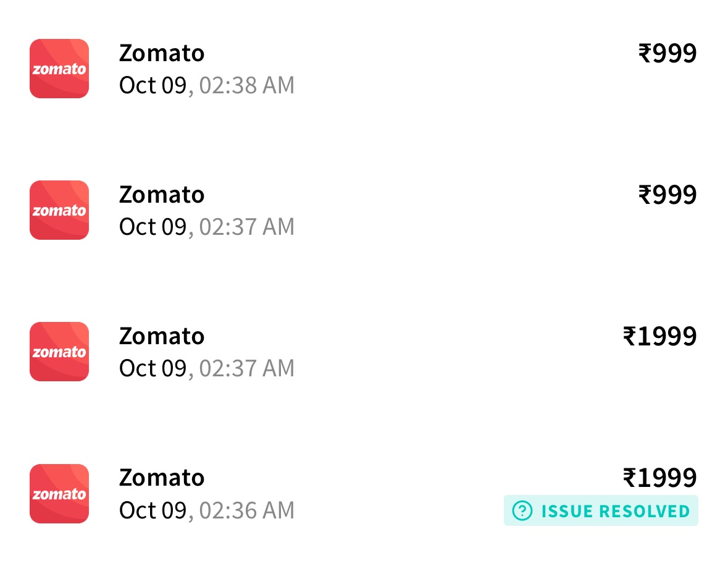Click the 02:36 AM time stamp
Viewport: 728px width, 579px height.
(x=246, y=510)
